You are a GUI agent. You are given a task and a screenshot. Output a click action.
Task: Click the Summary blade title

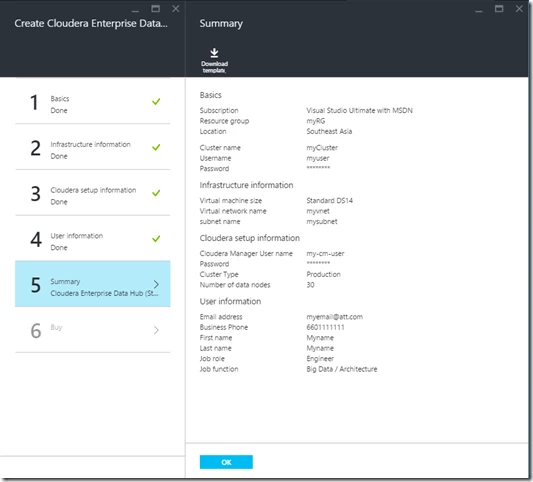pyautogui.click(x=221, y=24)
